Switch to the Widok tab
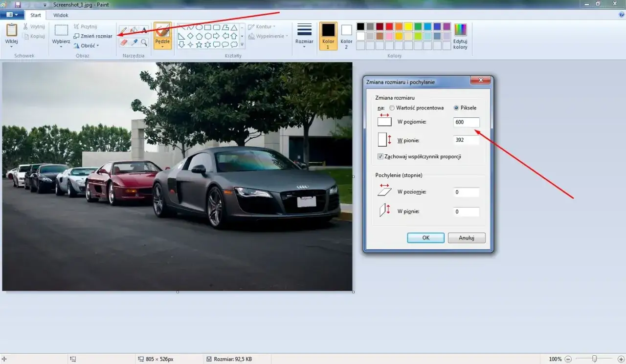This screenshot has width=626, height=364. pos(61,15)
